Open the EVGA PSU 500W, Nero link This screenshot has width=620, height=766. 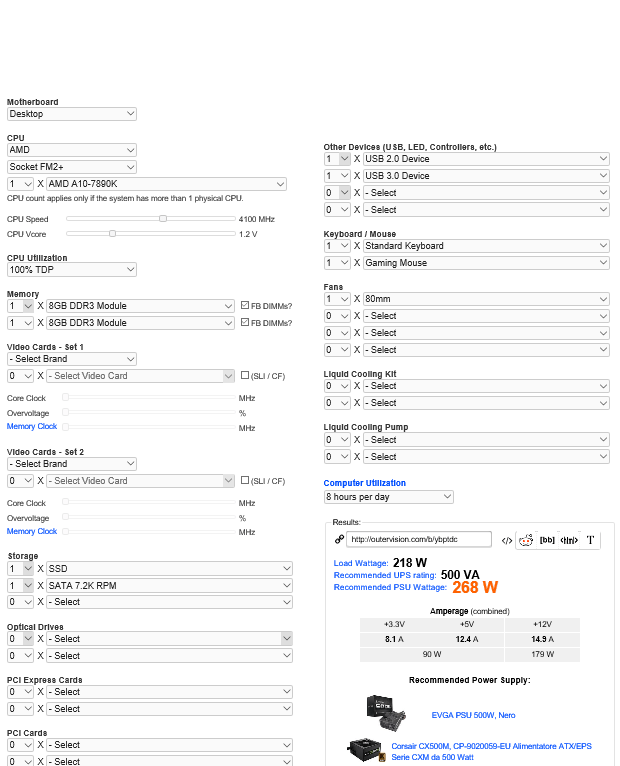tap(473, 715)
